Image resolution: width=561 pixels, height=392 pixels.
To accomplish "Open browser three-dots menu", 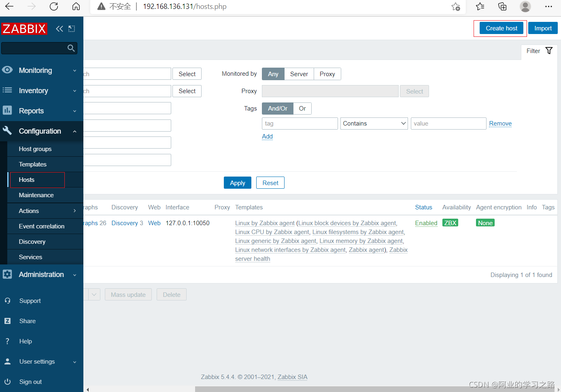I will pyautogui.click(x=548, y=6).
